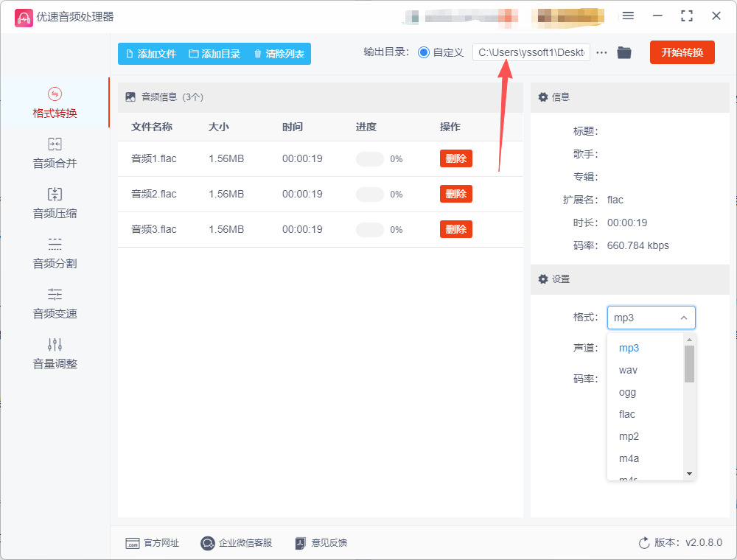The height and width of the screenshot is (560, 737).
Task: Open the output folder icon
Action: coord(624,52)
